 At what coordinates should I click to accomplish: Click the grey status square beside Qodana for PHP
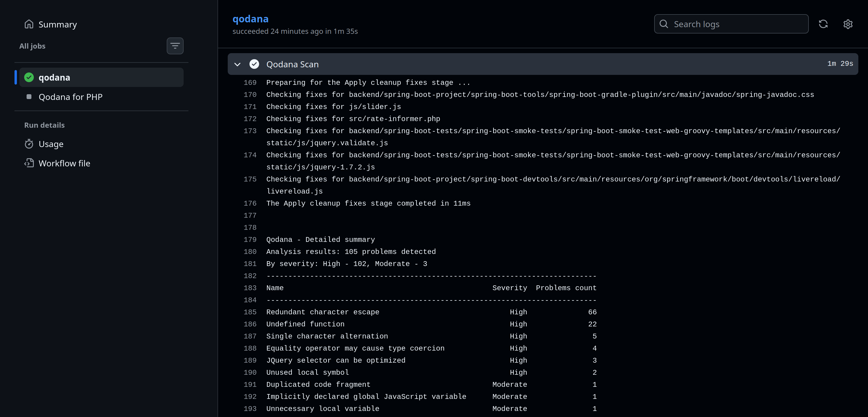click(29, 97)
